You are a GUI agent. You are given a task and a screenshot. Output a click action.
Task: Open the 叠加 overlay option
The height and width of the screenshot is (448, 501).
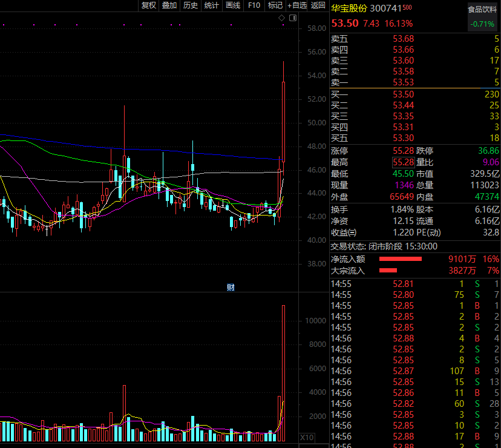tap(169, 5)
